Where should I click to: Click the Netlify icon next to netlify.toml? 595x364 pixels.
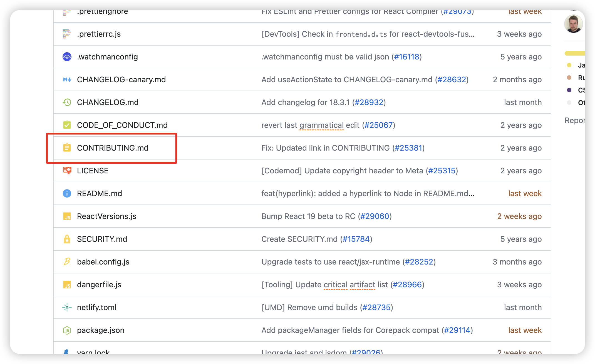tap(67, 307)
